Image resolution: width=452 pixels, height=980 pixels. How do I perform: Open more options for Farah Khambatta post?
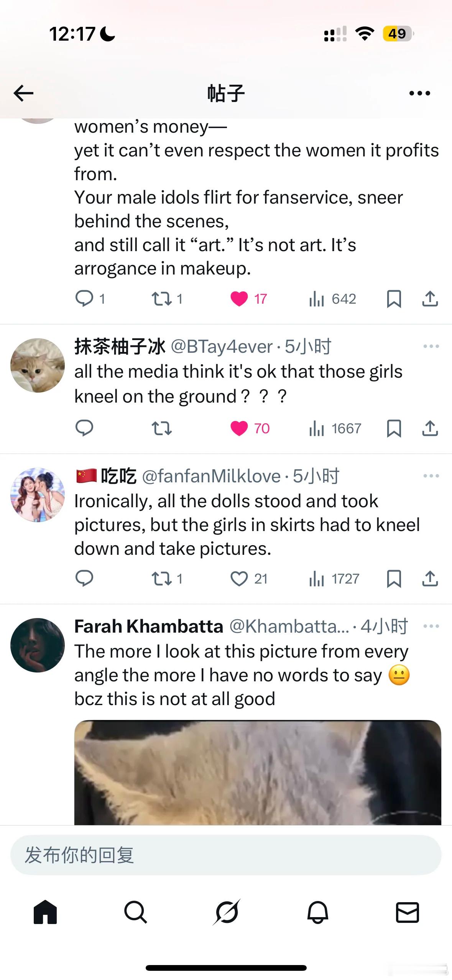point(431,626)
